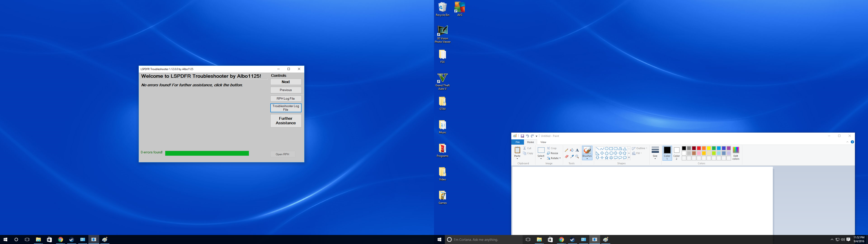The height and width of the screenshot is (244, 868).
Task: Expand the Brushes dropdown arrow
Action: [x=587, y=159]
